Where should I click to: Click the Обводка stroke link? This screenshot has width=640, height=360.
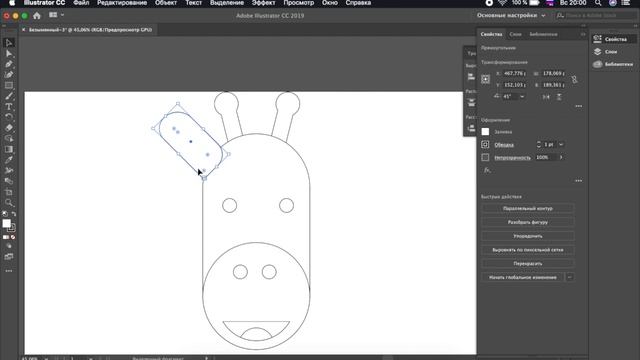coord(504,145)
